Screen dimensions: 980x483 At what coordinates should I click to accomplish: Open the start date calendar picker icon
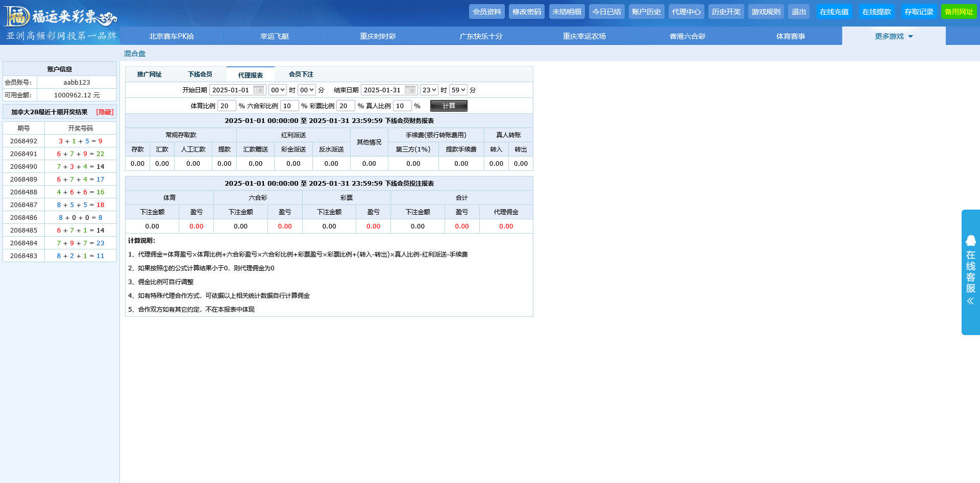click(x=258, y=90)
